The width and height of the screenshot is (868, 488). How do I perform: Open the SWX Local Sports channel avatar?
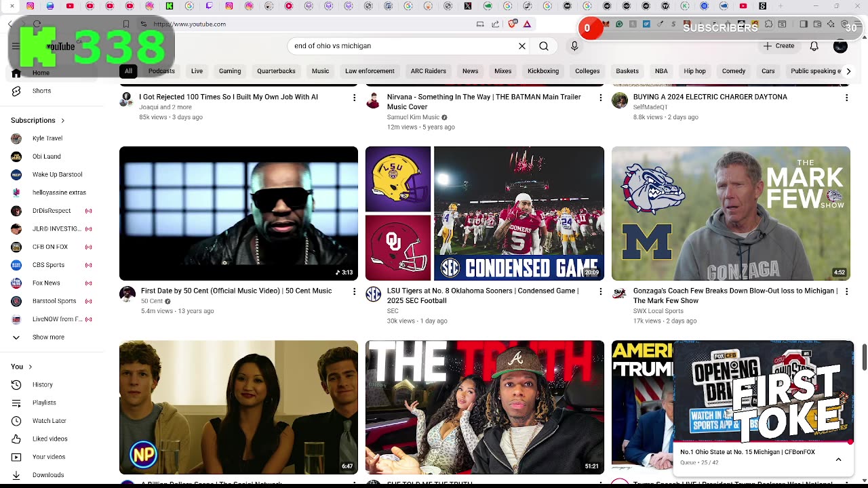(x=619, y=293)
